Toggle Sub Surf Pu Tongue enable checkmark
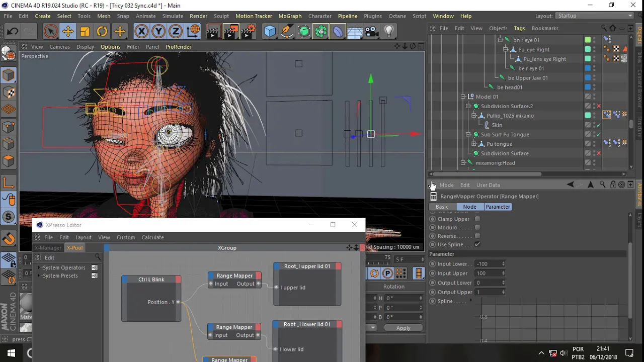The width and height of the screenshot is (644, 362). [599, 134]
